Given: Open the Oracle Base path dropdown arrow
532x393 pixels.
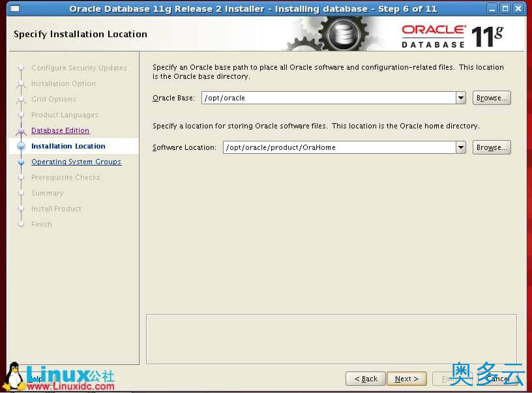Looking at the screenshot, I should click(460, 98).
